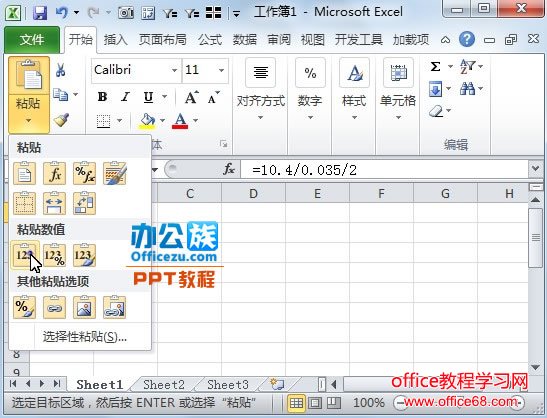The image size is (547, 418).
Task: Click the Save icon in quick access toolbar
Action: pyautogui.click(x=40, y=13)
